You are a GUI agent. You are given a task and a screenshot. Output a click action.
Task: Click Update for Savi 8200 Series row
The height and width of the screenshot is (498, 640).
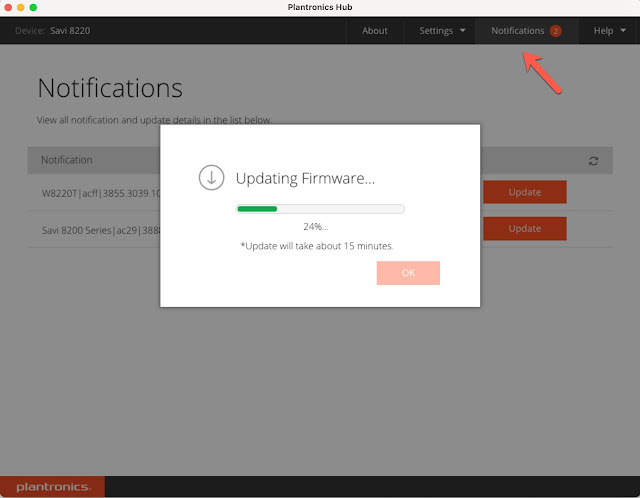tap(525, 229)
